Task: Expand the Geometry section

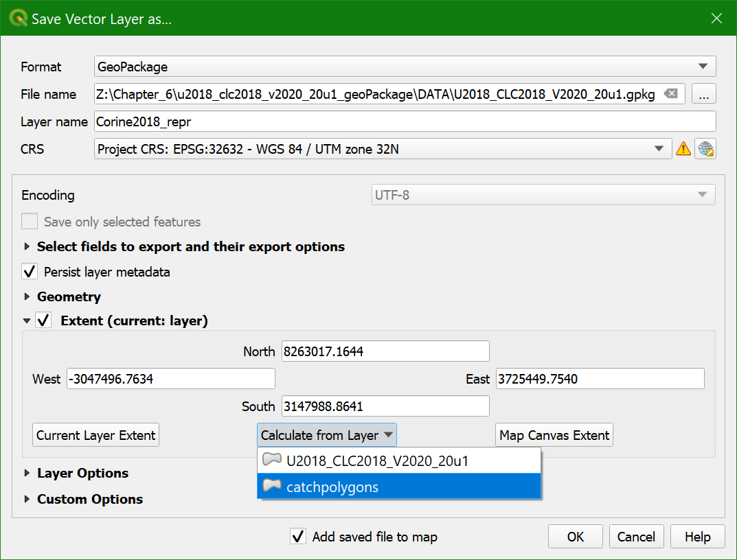Action: pyautogui.click(x=27, y=296)
